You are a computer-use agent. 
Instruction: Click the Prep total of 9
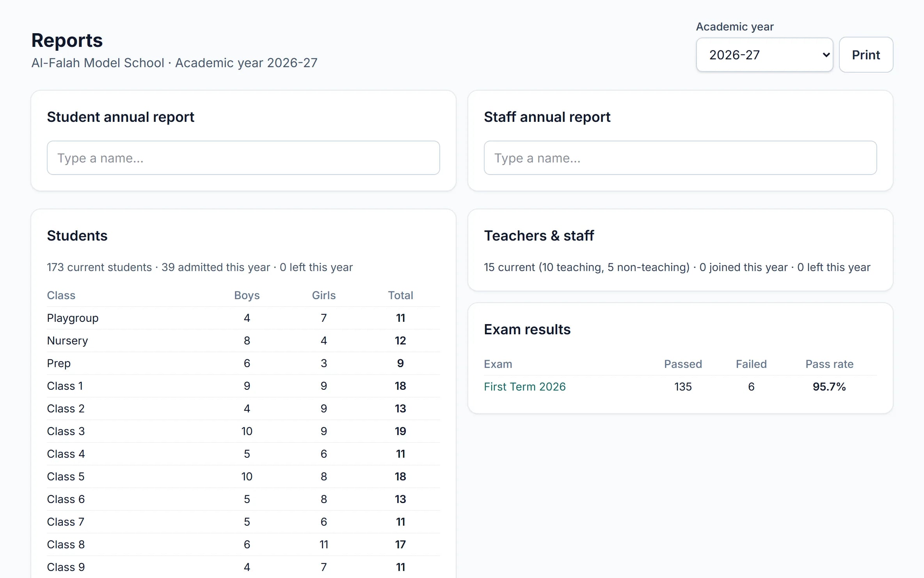click(400, 363)
